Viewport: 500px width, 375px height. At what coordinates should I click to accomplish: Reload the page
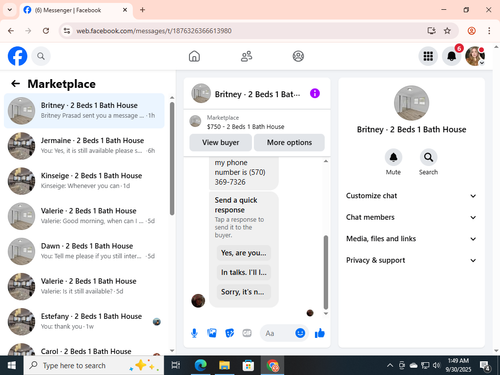pos(46,31)
